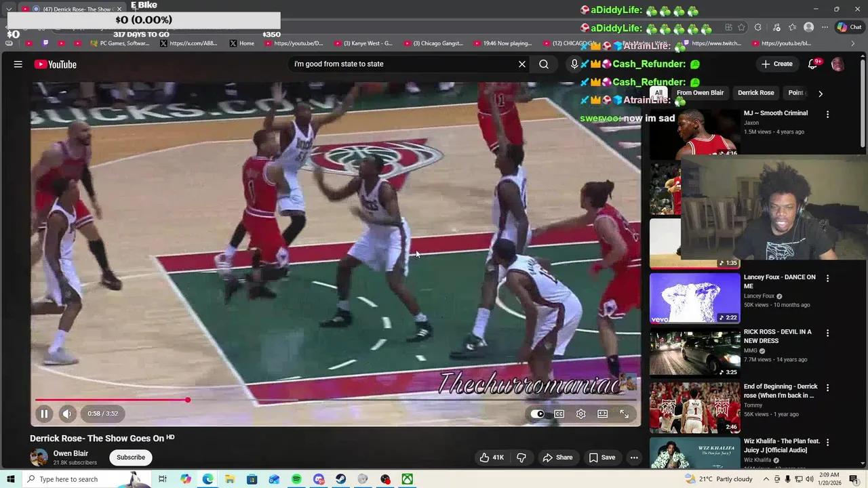This screenshot has width=868, height=488.
Task: Open the Owen Blair channel name
Action: (71, 453)
